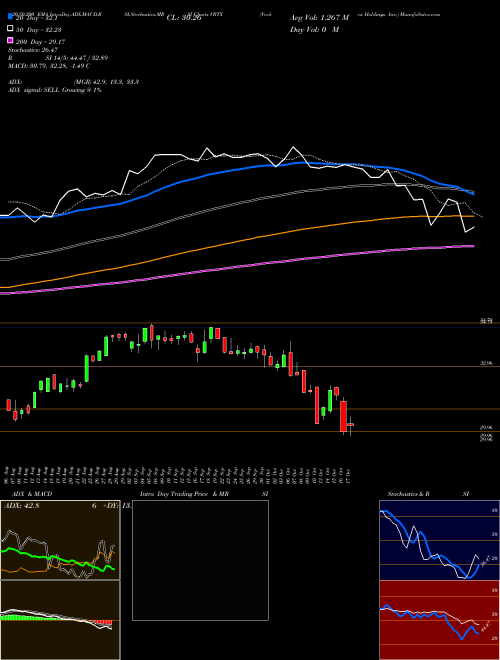
Task: Click the 'Avg Vol: 1.267 M' label
Action: 319,18
